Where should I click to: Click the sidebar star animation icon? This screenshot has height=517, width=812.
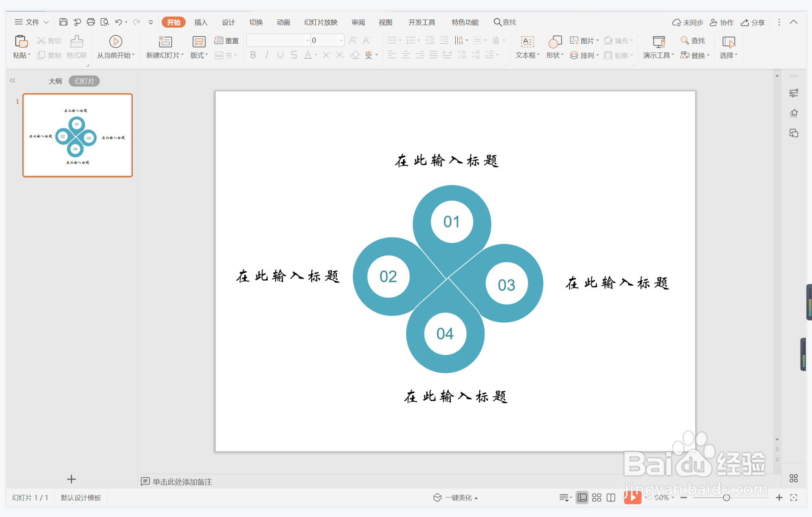pos(794,113)
